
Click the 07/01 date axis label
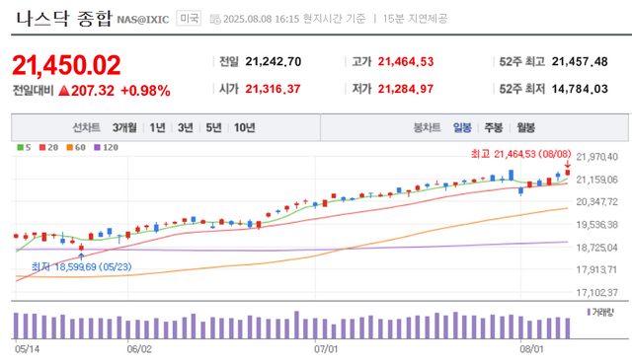(x=326, y=349)
